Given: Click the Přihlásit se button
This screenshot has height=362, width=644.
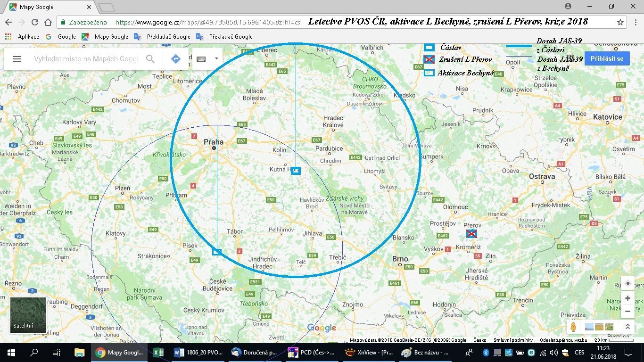Looking at the screenshot, I should click(x=607, y=58).
